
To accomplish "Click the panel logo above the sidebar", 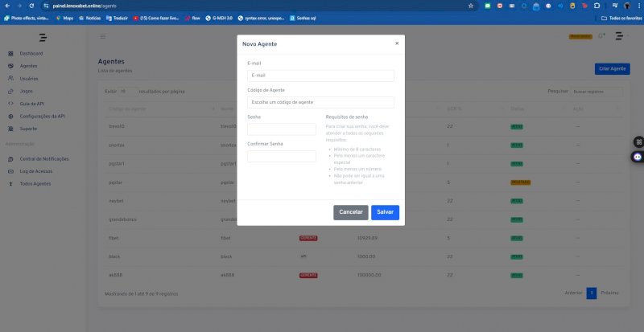I will pyautogui.click(x=43, y=37).
